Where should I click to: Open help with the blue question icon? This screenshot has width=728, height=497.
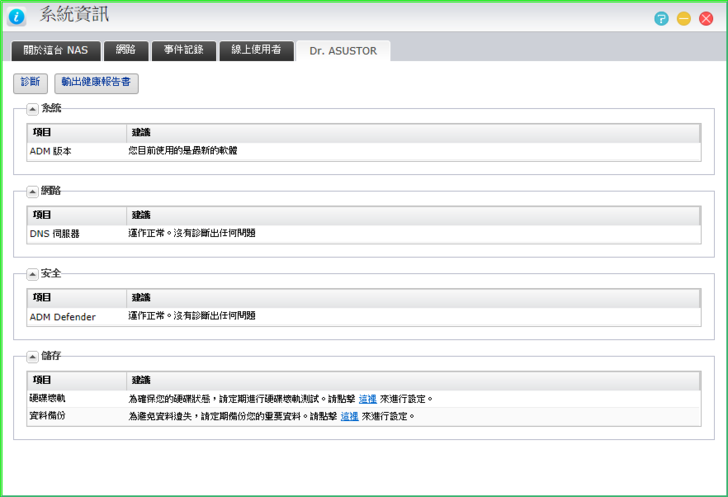(x=661, y=18)
